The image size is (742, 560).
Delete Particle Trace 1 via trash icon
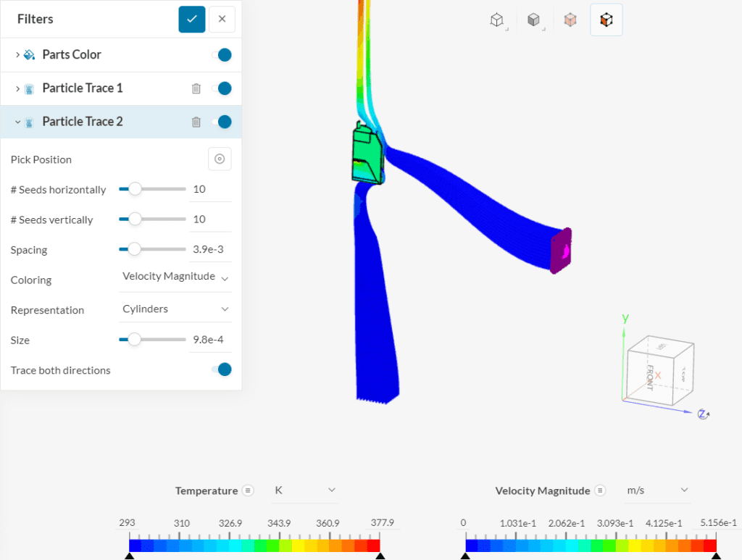coord(196,88)
